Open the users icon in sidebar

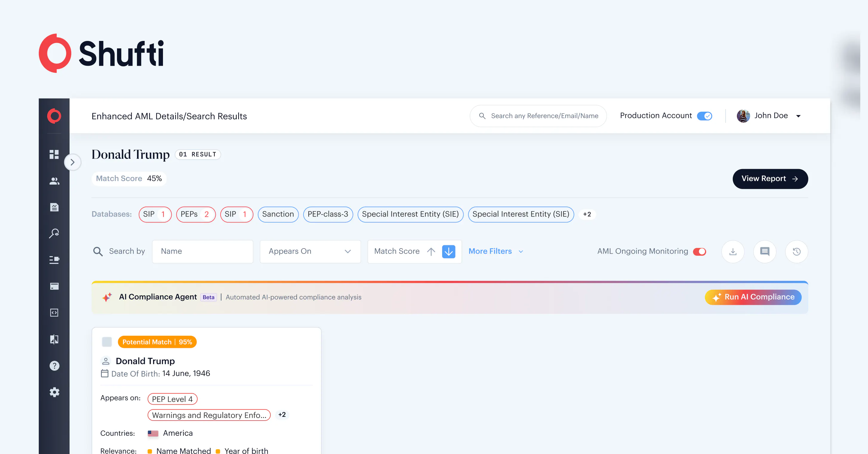point(54,181)
